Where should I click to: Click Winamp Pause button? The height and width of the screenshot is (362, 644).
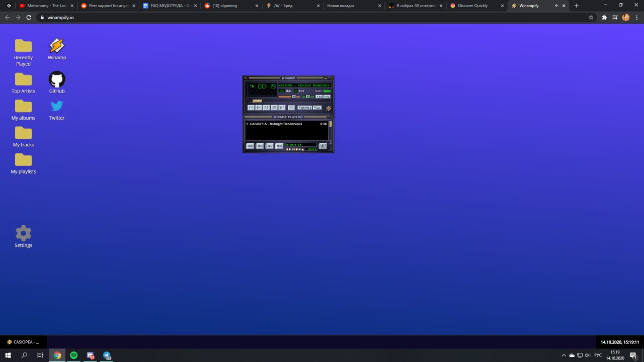(267, 108)
